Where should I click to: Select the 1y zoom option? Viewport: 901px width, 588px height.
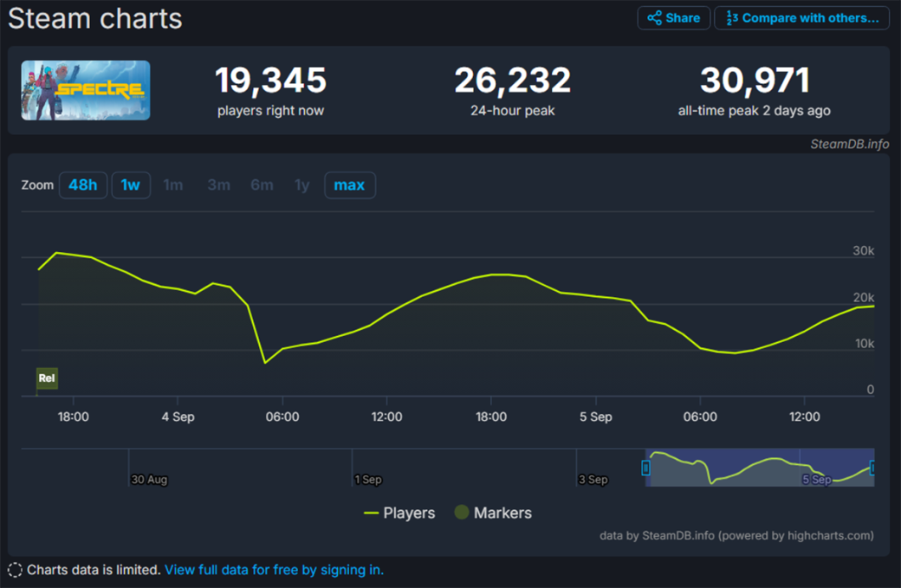click(301, 185)
